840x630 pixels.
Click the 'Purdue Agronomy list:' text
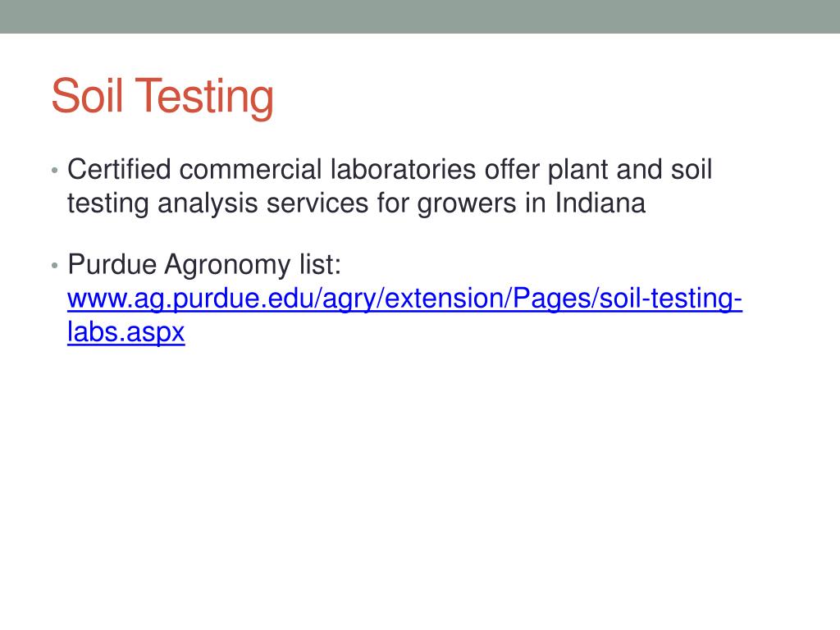[x=204, y=265]
